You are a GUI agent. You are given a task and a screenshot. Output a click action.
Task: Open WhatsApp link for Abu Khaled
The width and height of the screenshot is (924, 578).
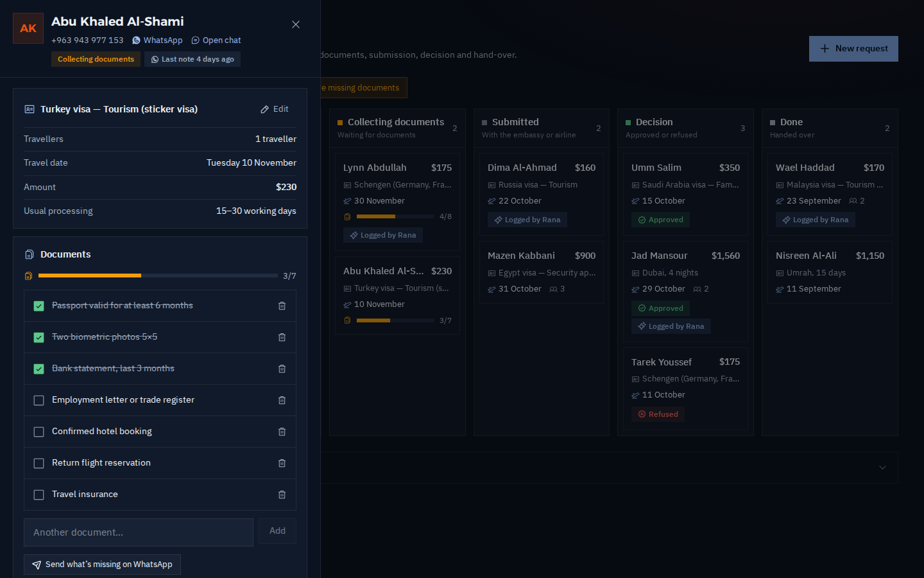157,40
